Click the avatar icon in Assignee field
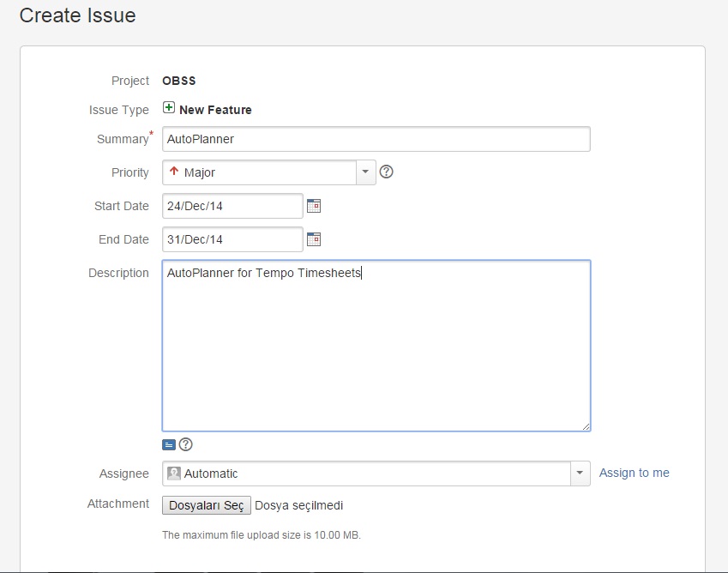The width and height of the screenshot is (728, 573). coord(174,473)
